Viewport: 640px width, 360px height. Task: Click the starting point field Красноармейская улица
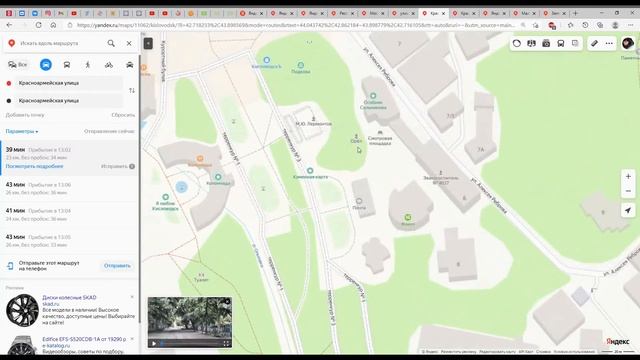tap(69, 83)
